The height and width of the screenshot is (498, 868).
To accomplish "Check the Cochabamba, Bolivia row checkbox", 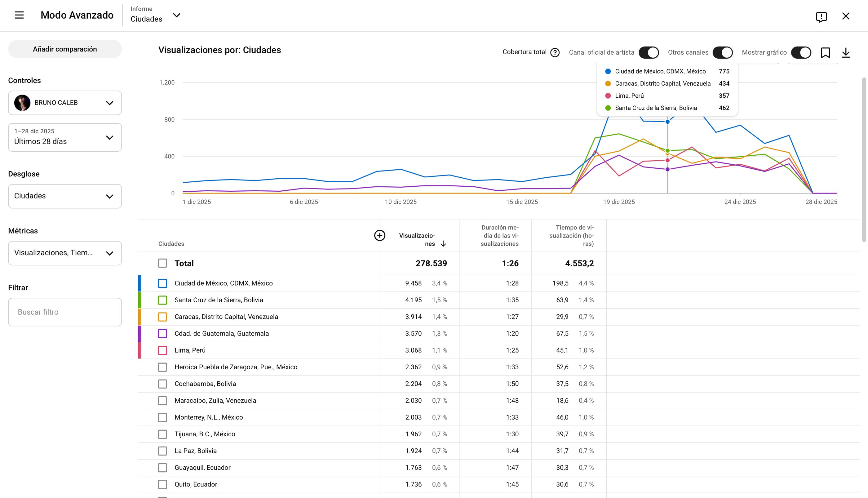I will click(x=162, y=384).
